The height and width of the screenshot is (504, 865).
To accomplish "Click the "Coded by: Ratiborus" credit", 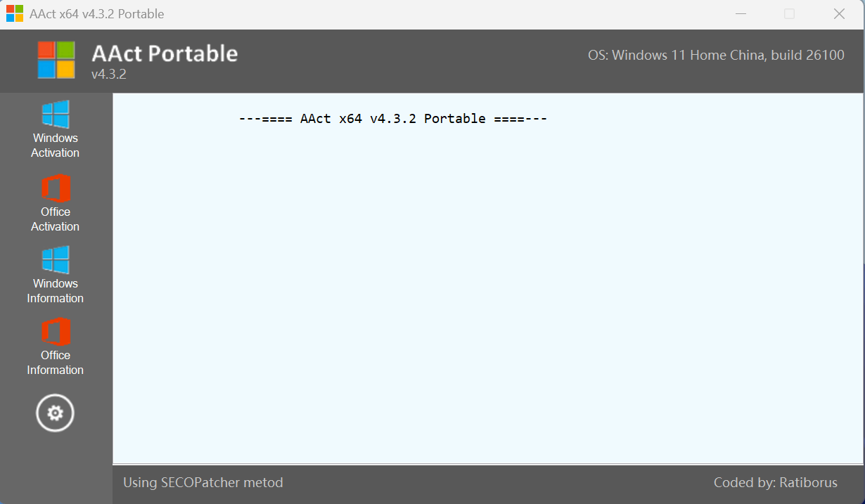I will (775, 483).
